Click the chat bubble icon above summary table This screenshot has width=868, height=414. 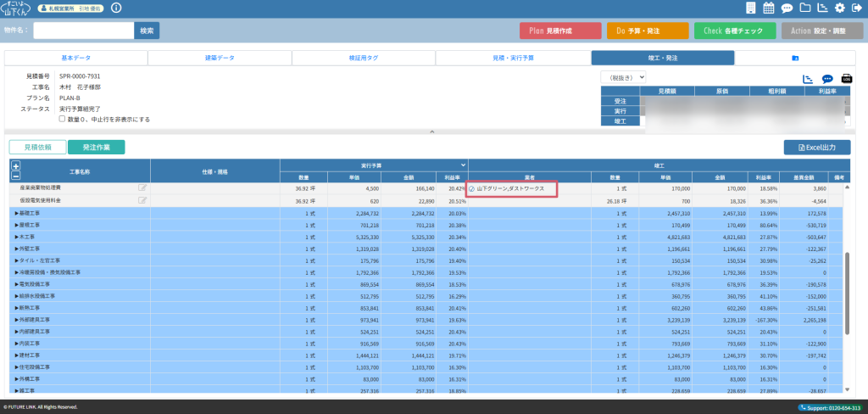[827, 79]
